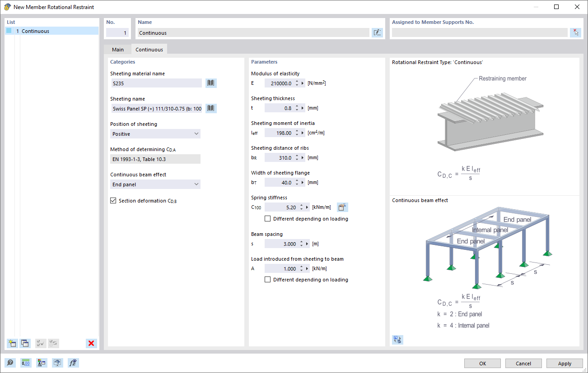Open the Continuous beam effect dropdown
588x373 pixels.
tap(155, 184)
